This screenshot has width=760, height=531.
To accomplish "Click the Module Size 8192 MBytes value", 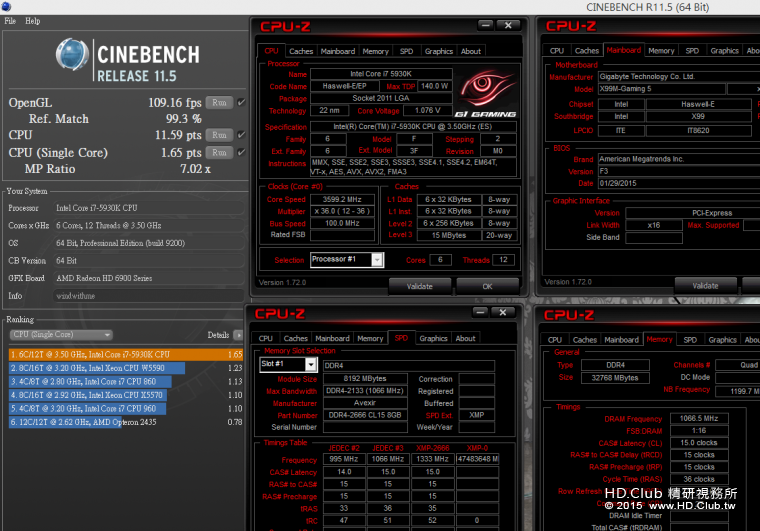I will (365, 379).
